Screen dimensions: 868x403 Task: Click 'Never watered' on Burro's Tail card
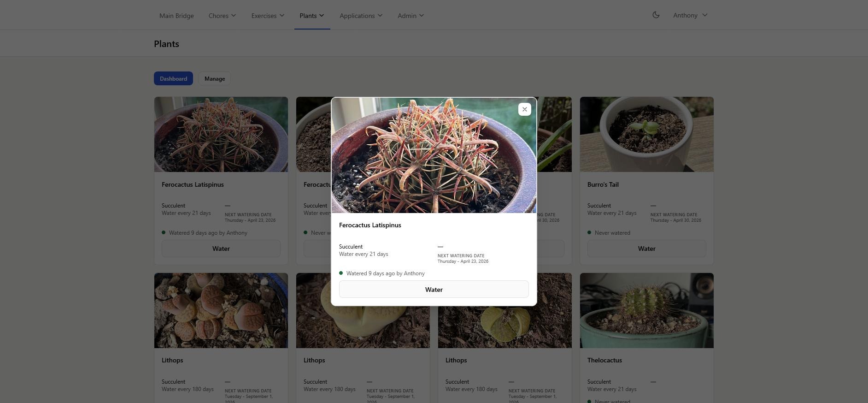tap(612, 233)
